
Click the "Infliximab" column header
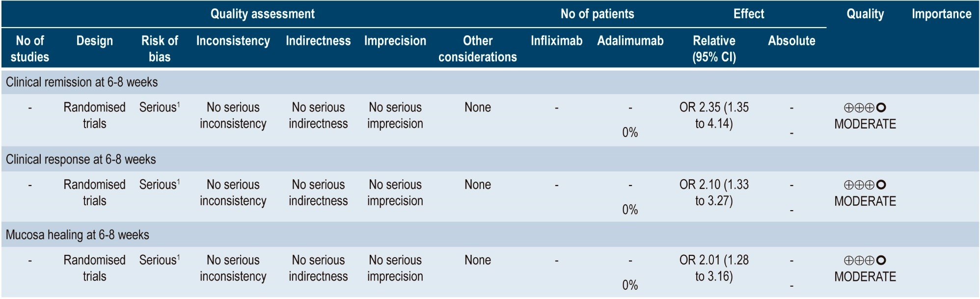[x=556, y=41]
